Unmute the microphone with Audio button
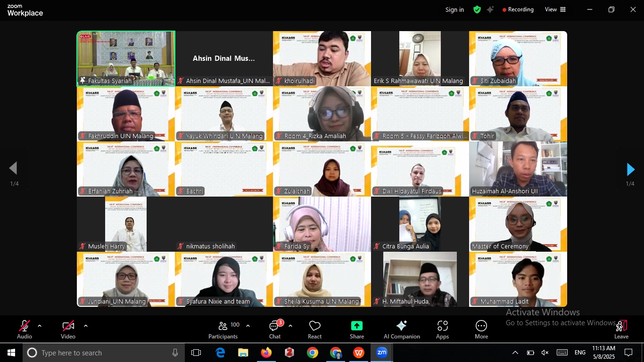This screenshot has height=362, width=644. pyautogui.click(x=25, y=329)
